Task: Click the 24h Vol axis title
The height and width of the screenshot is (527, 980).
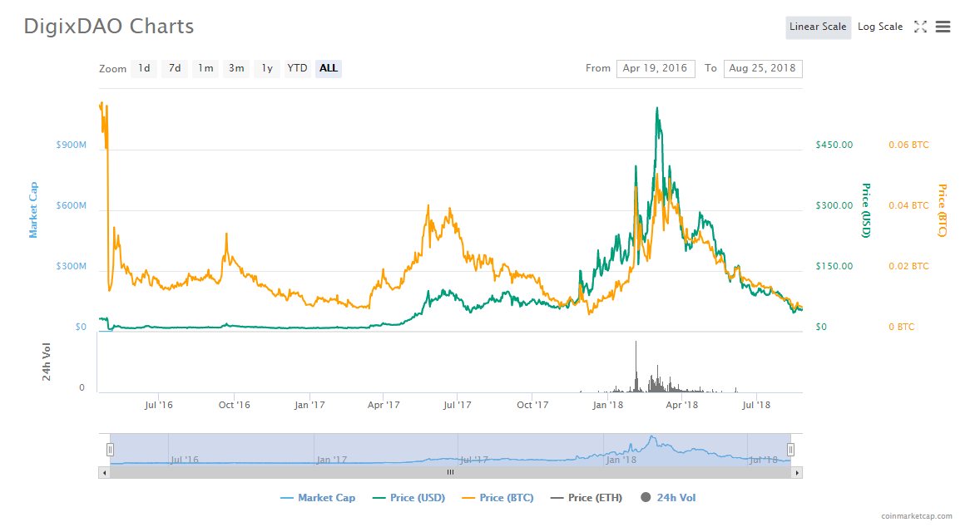Action: coord(47,362)
